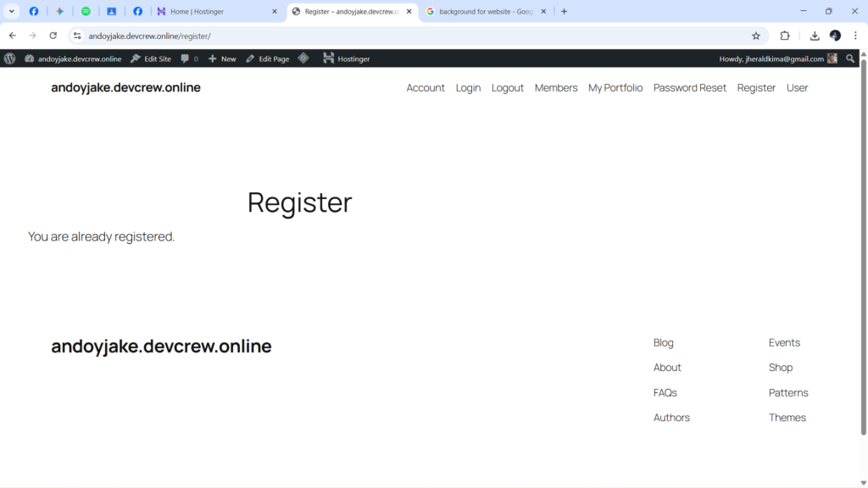Click the search magnifier in WordPress admin bar
The height and width of the screenshot is (488, 868).
click(x=850, y=58)
